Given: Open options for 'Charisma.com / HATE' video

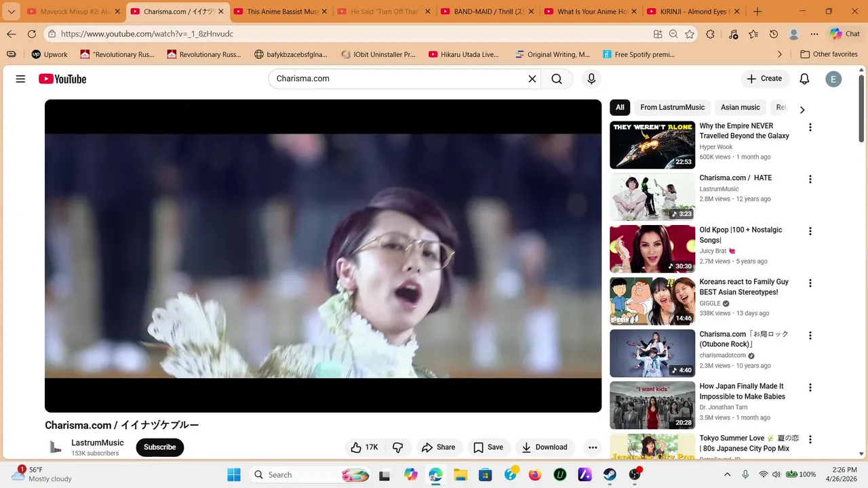Looking at the screenshot, I should [x=810, y=180].
